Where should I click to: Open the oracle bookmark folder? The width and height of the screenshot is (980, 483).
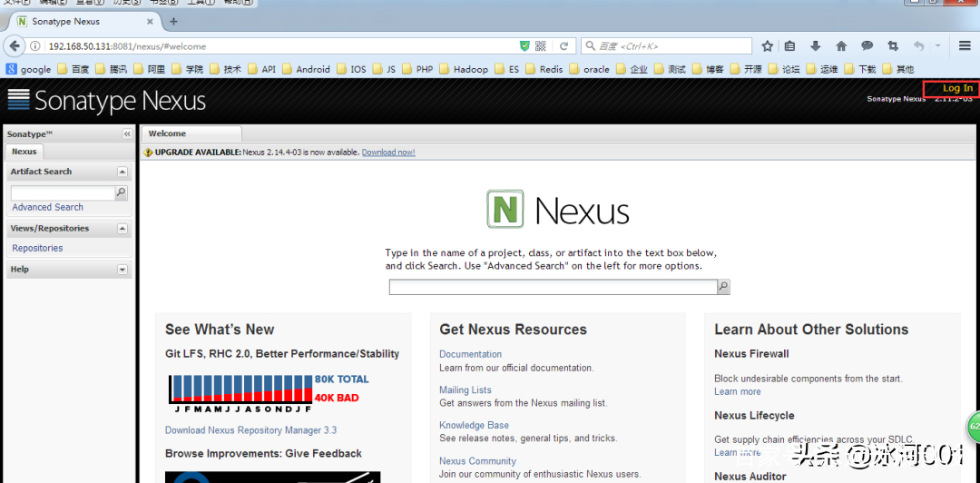coord(589,69)
